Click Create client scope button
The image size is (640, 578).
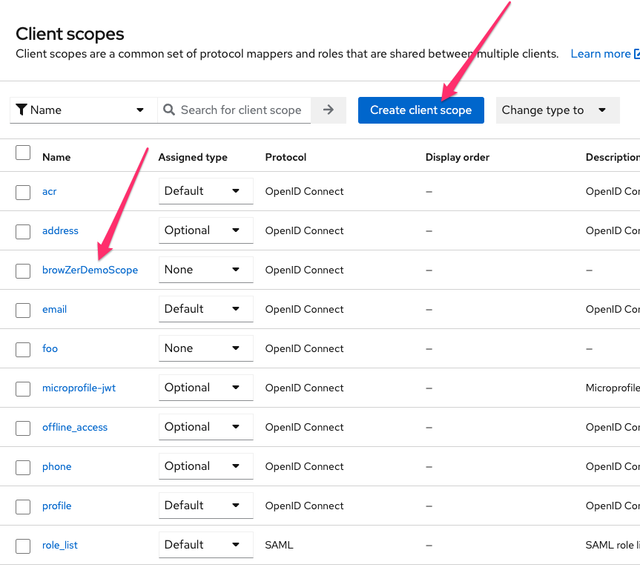coord(421,110)
